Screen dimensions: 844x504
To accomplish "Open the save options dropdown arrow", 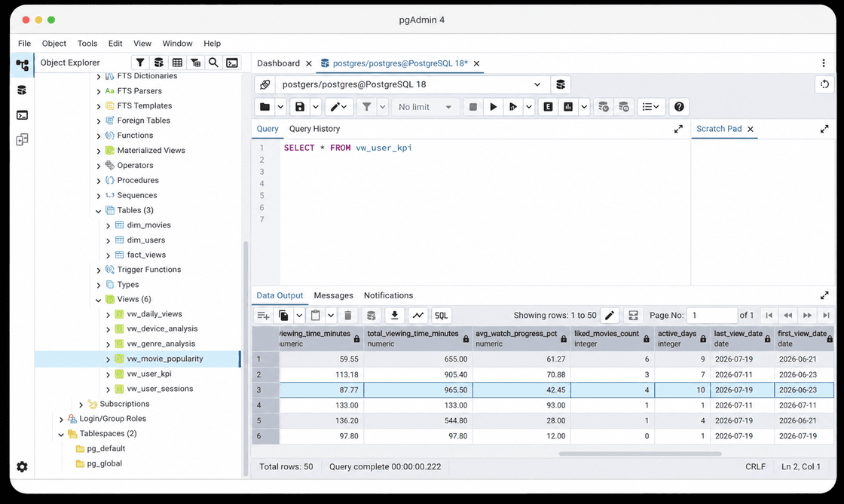I will 316,106.
